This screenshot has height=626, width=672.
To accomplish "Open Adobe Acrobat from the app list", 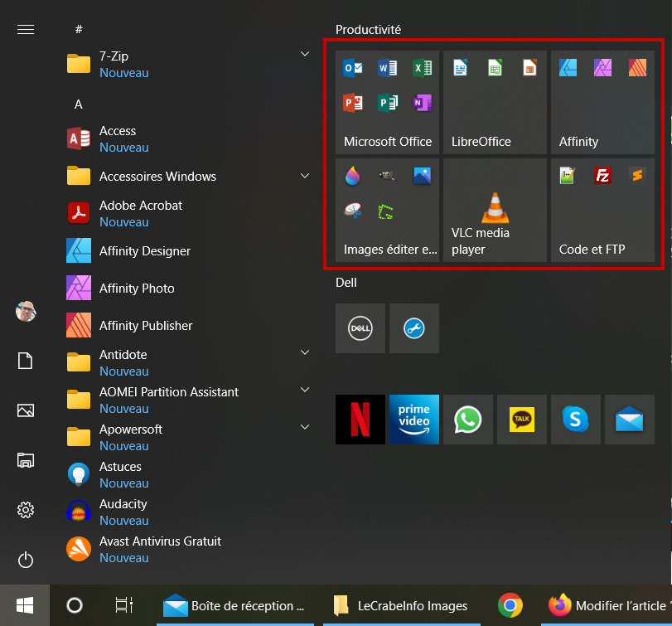I will tap(189, 214).
